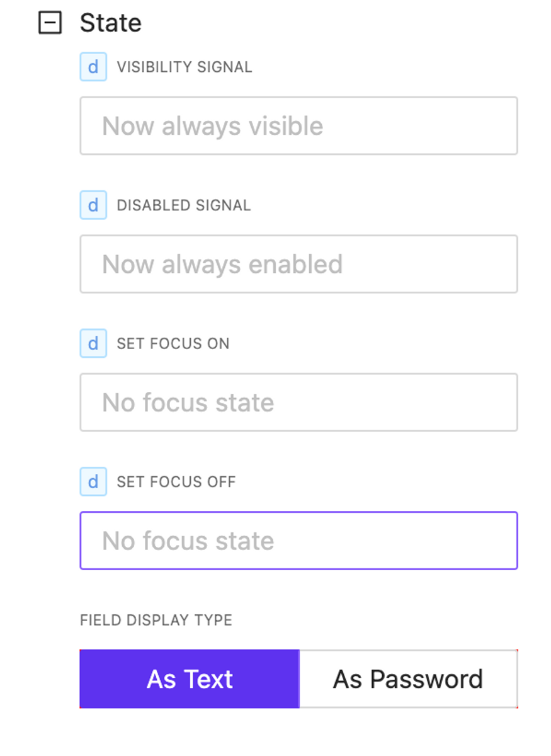Select the As Text display type

pyautogui.click(x=190, y=679)
